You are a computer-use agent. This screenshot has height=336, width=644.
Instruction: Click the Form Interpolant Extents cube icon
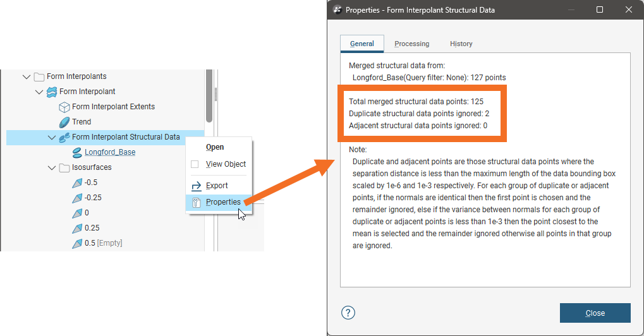(64, 107)
